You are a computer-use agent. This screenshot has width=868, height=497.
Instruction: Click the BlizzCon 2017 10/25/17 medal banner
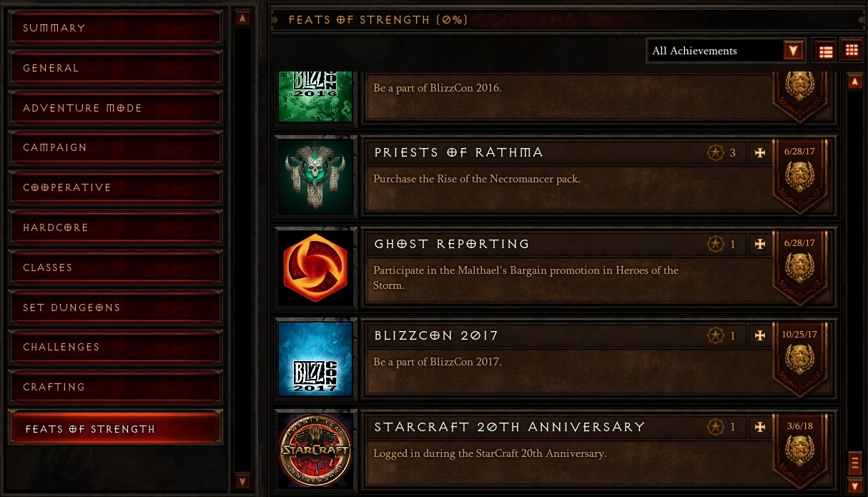point(799,360)
